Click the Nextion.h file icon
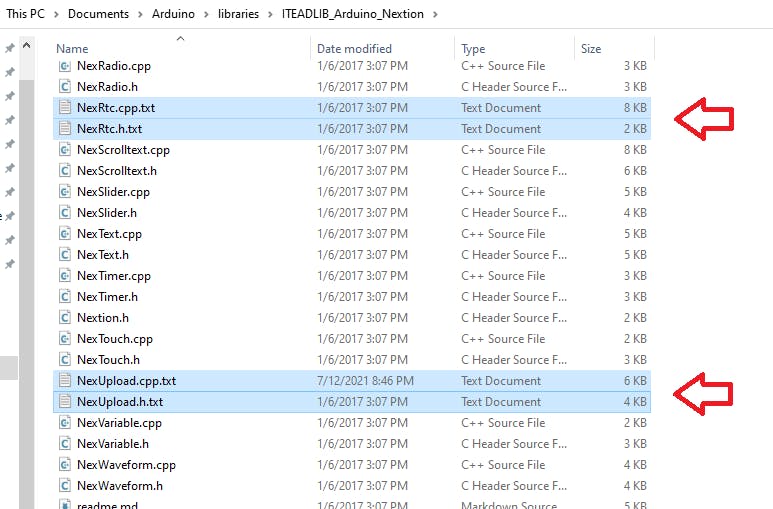This screenshot has width=773, height=509. [65, 318]
